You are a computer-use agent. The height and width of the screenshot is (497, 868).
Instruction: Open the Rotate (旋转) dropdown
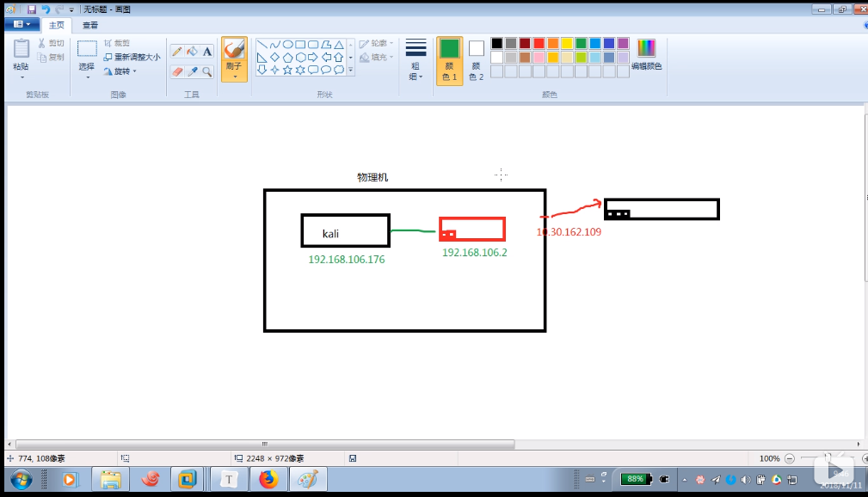tap(120, 71)
